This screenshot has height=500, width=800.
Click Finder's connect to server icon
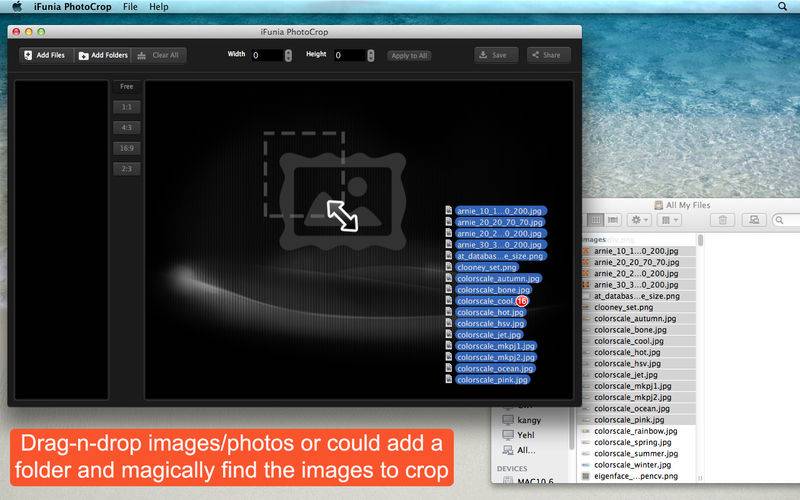coord(754,220)
